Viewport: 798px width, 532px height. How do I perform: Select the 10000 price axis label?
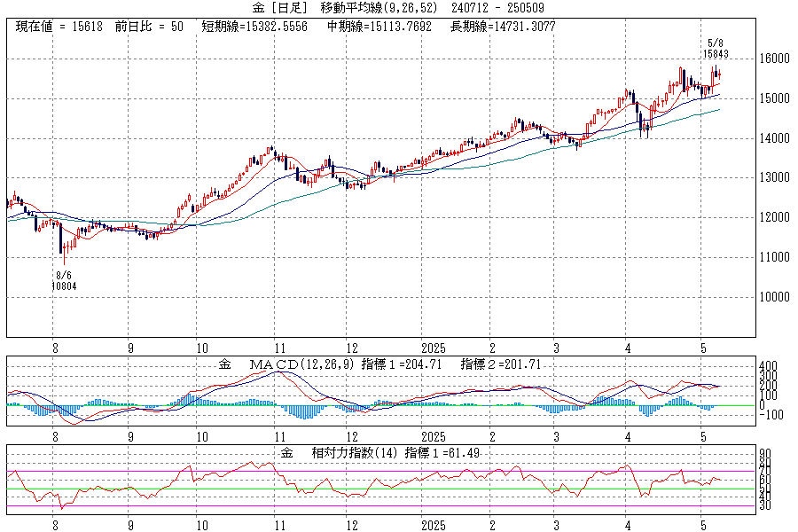click(775, 297)
